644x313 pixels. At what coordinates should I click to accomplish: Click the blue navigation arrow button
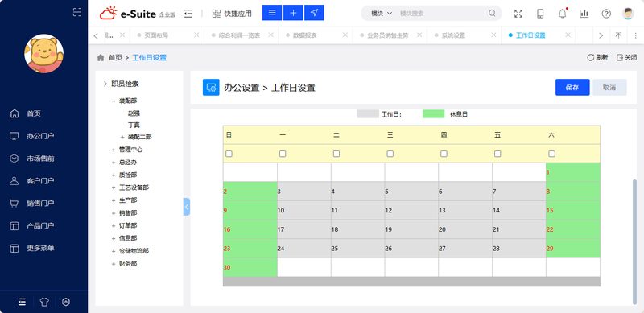point(314,13)
